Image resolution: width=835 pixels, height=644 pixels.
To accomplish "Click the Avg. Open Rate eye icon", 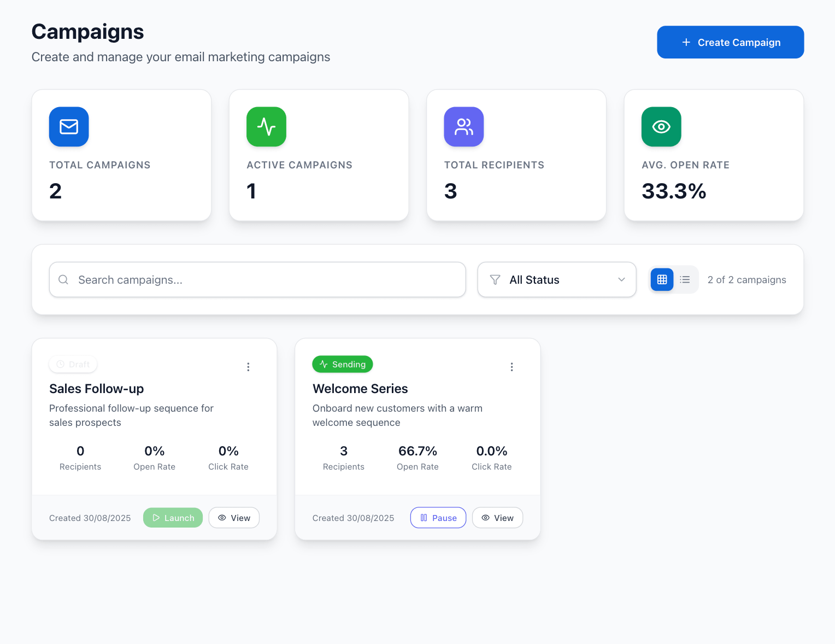I will coord(661,127).
